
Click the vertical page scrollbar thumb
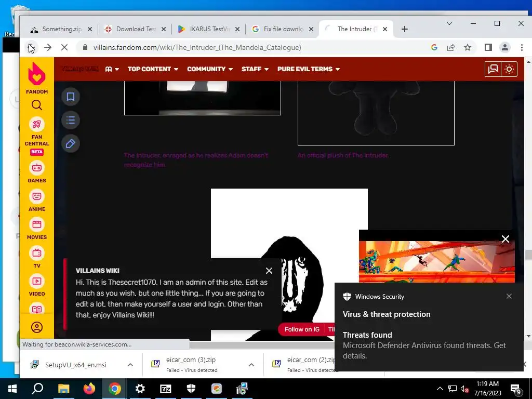528,255
